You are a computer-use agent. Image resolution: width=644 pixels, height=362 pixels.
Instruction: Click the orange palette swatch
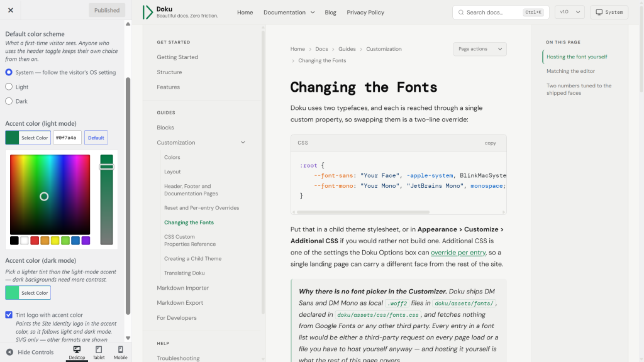point(45,241)
